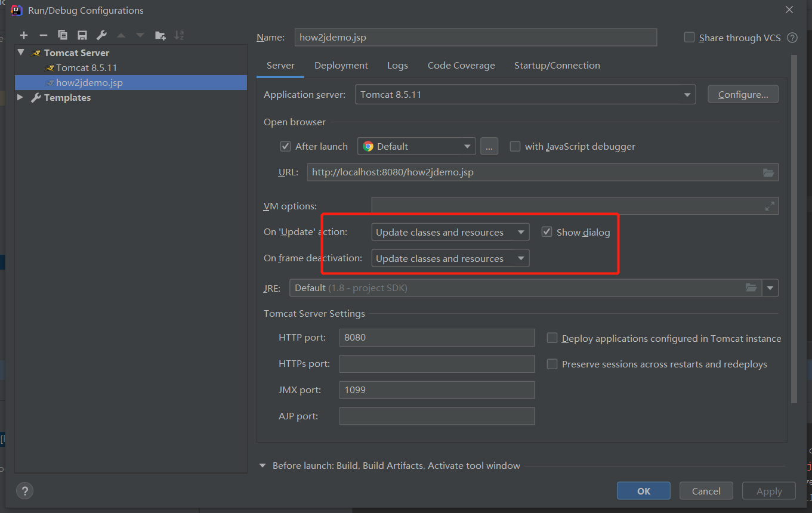Sort configurations alphabetically with the sort icon
The width and height of the screenshot is (812, 513).
[179, 35]
